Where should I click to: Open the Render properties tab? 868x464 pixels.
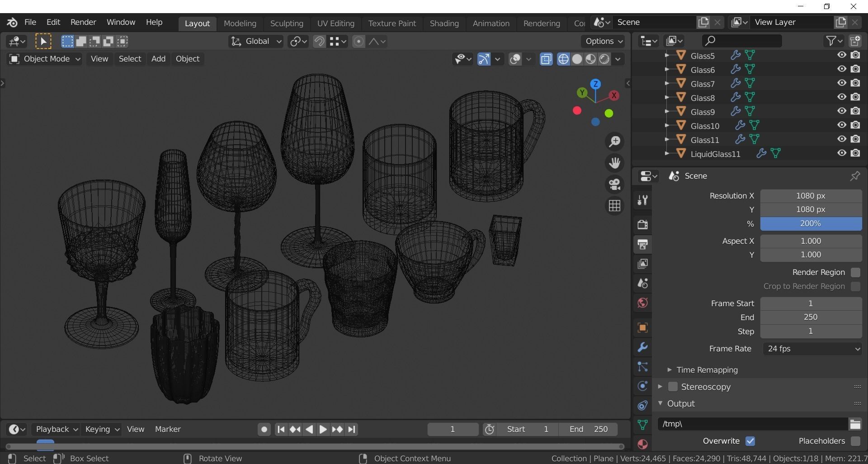tap(642, 224)
